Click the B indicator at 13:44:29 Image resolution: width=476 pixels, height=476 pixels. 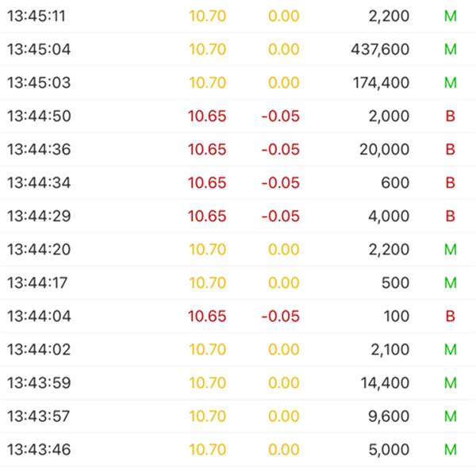point(450,216)
